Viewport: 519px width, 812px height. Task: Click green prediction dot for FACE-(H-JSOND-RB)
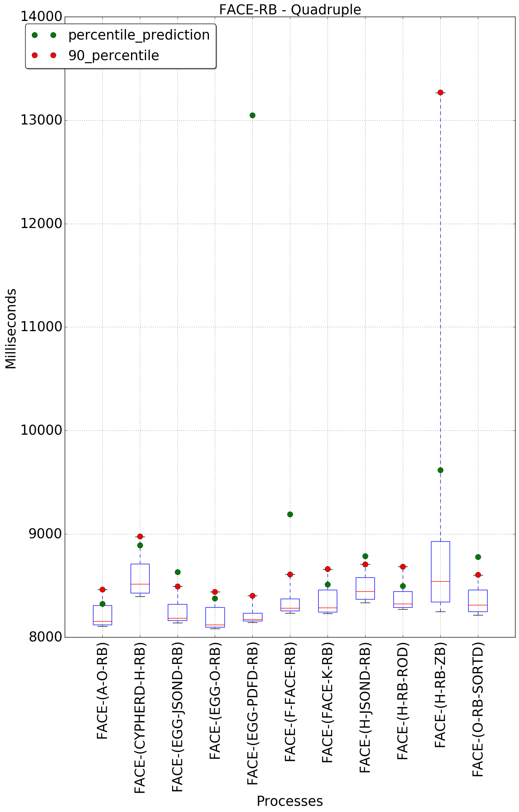coord(365,556)
